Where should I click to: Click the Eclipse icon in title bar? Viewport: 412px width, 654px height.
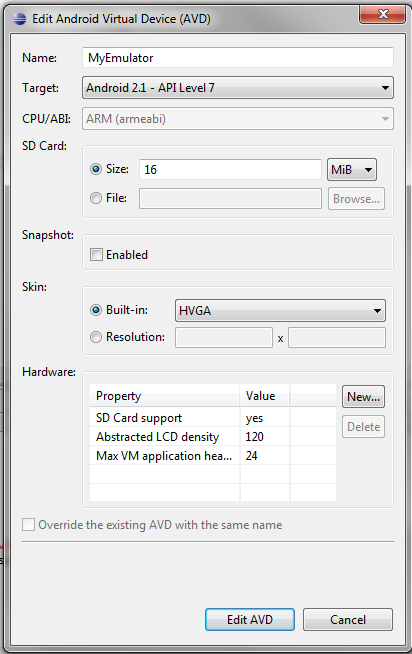point(19,19)
